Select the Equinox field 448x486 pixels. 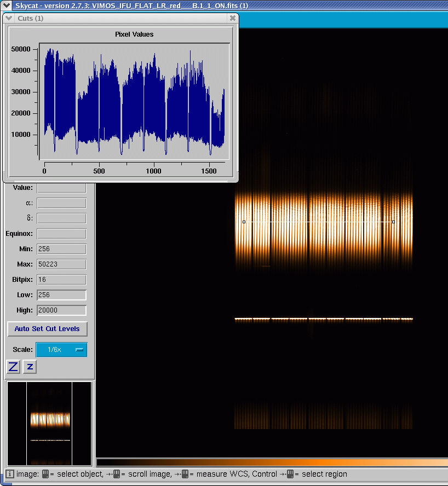click(x=61, y=234)
